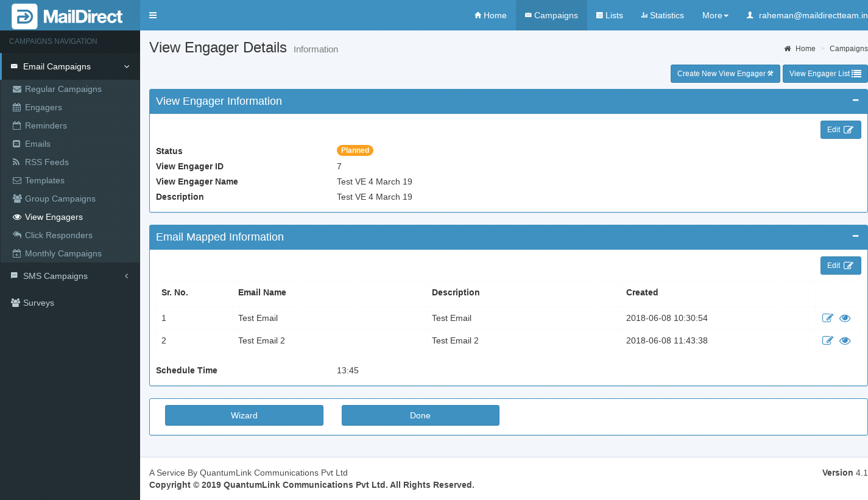Go to Reminders in sidebar

[x=46, y=125]
